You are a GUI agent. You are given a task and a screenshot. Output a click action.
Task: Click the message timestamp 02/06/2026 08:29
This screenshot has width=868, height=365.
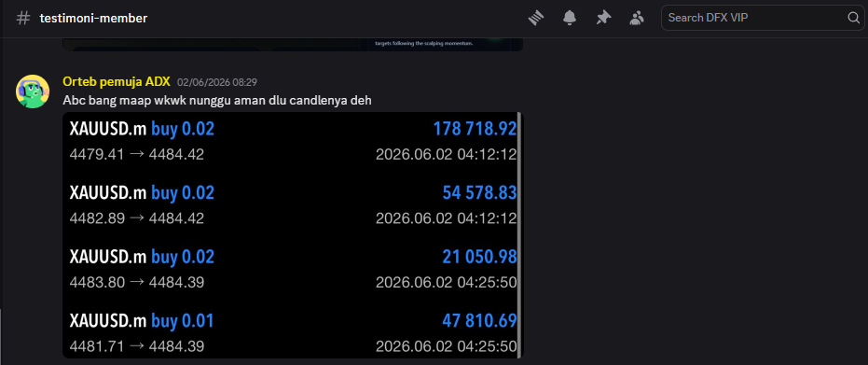(x=217, y=82)
